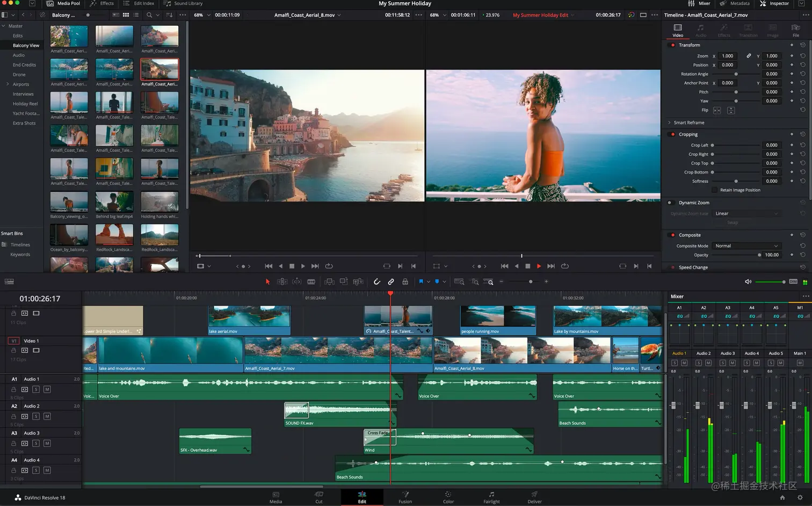Expand the Smart Reframe section

click(669, 122)
